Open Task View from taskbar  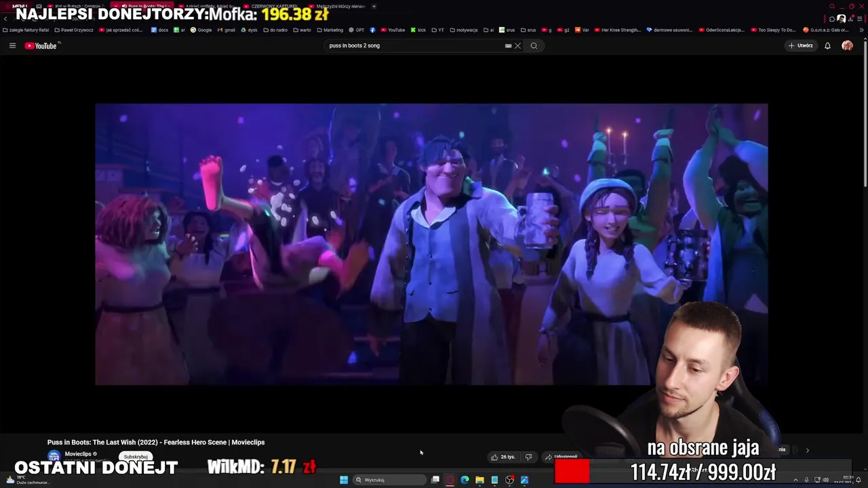[x=435, y=480]
